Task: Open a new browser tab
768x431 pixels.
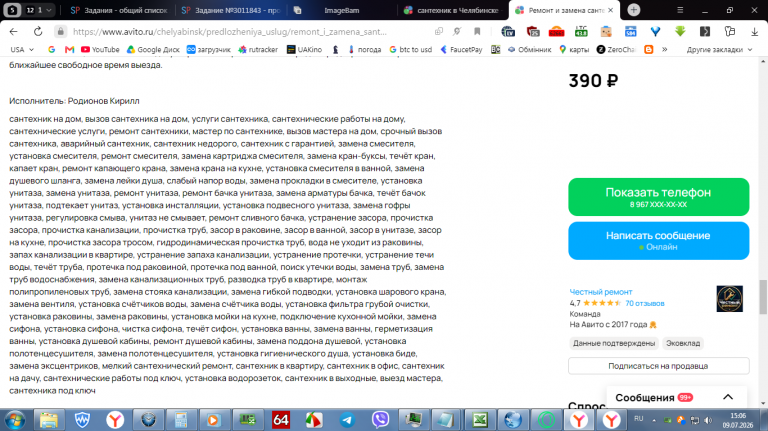Action: tap(633, 10)
